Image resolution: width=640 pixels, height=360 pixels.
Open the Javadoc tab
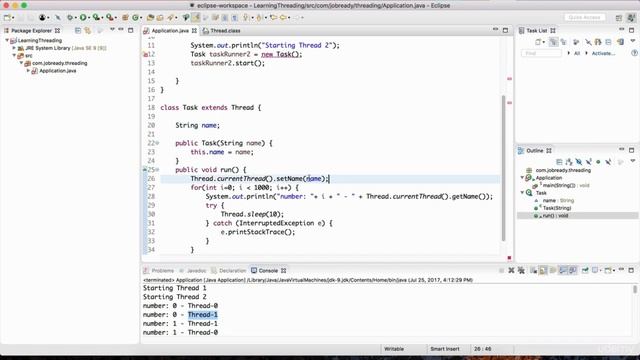coord(193,271)
